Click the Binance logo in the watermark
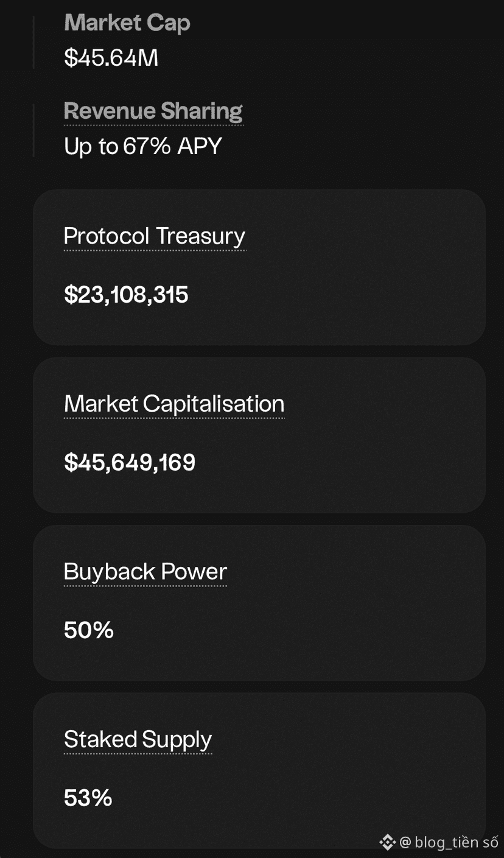Screen dimensions: 504x858 click(387, 842)
